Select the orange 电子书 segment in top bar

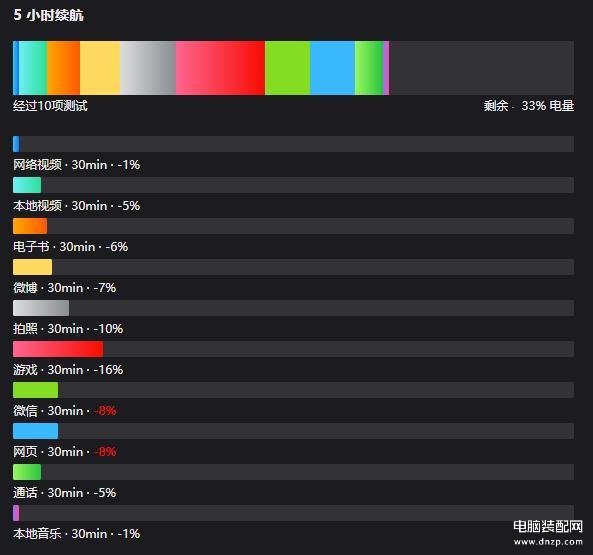pos(64,68)
